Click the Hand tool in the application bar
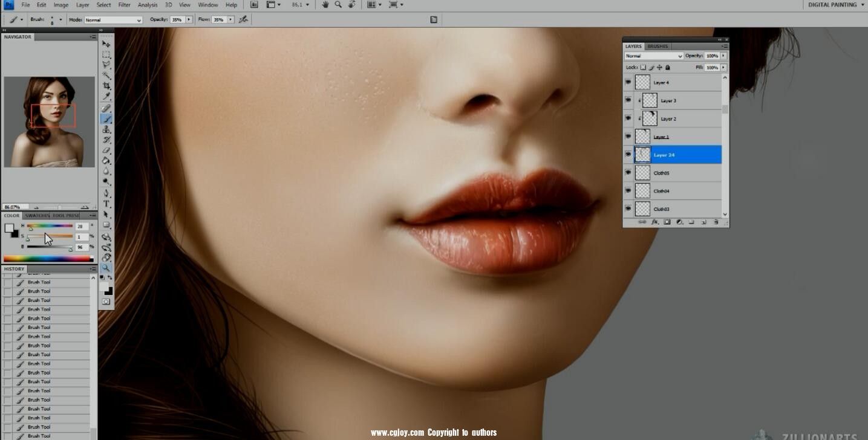868x440 pixels. pos(325,5)
